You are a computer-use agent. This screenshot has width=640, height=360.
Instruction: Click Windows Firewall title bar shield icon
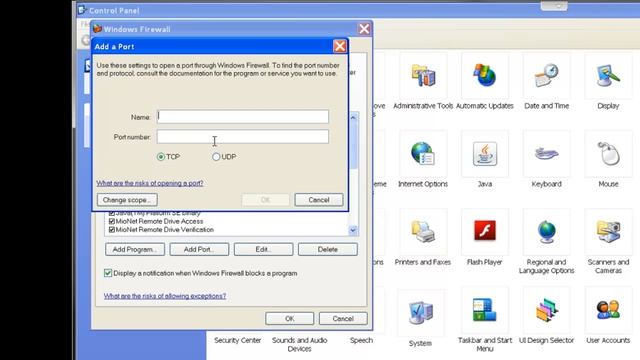click(97, 29)
